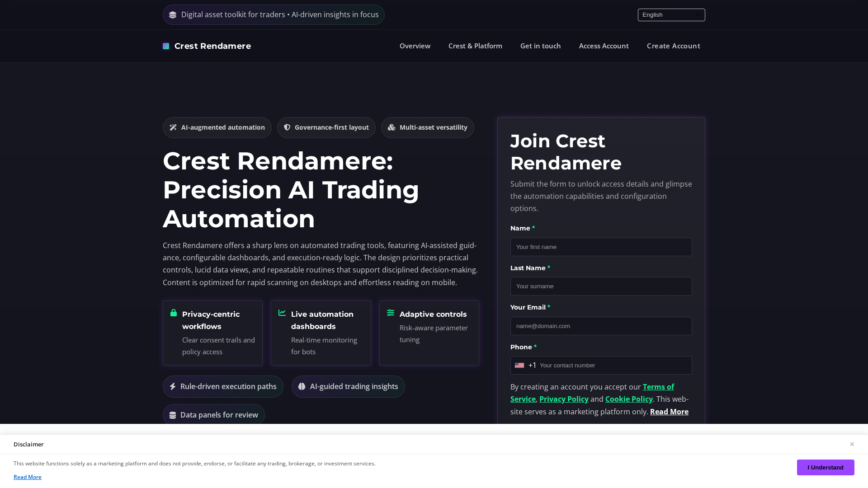Click the Privacy-centric workflows card title
The height and width of the screenshot is (488, 868).
pos(211,320)
